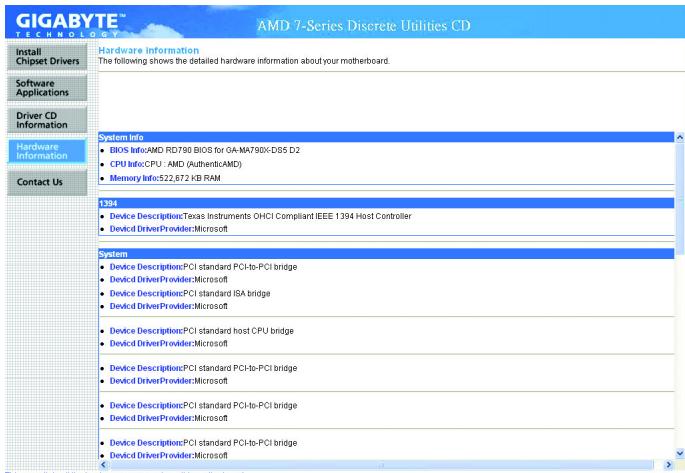This screenshot has width=685, height=473.
Task: Click the GIGABYTE Technology logo
Action: click(x=69, y=25)
